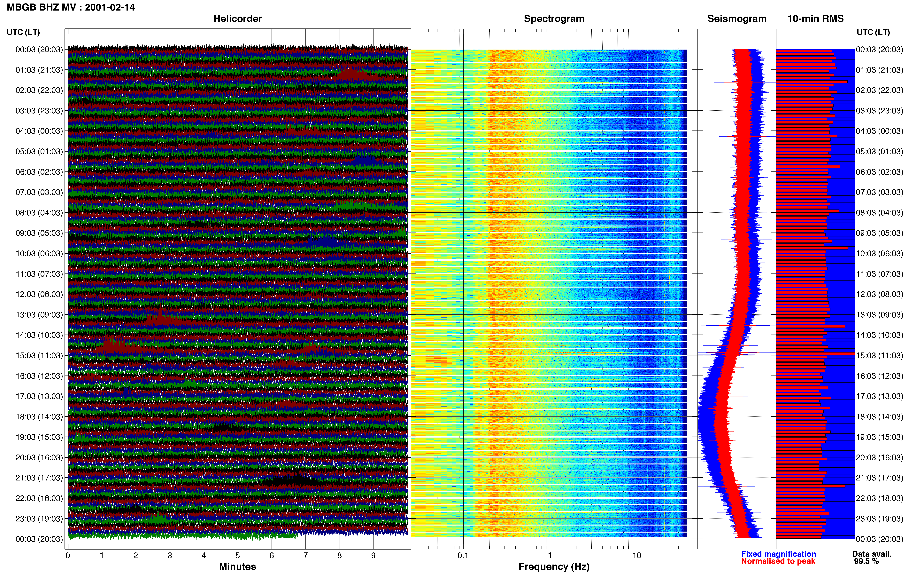Click the 10-min RMS panel heading
Viewport: 924px width, 578px height.
[816, 19]
